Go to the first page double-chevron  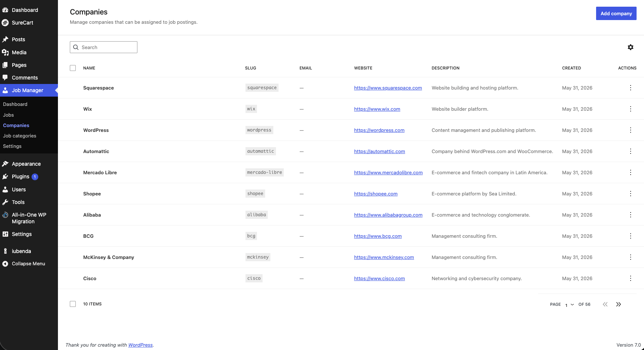click(x=605, y=304)
